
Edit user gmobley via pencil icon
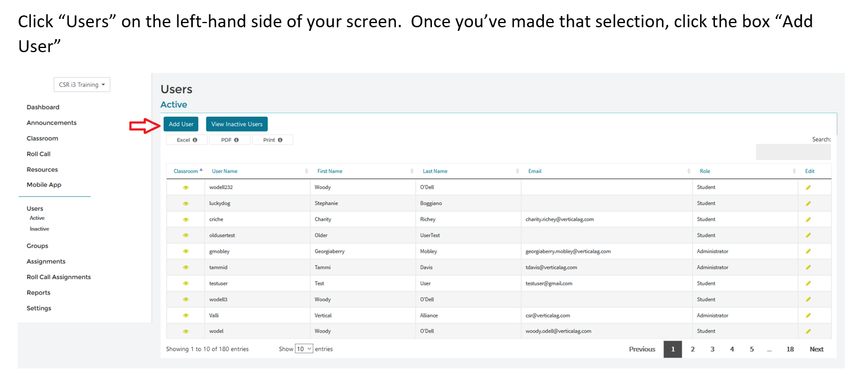coord(808,251)
